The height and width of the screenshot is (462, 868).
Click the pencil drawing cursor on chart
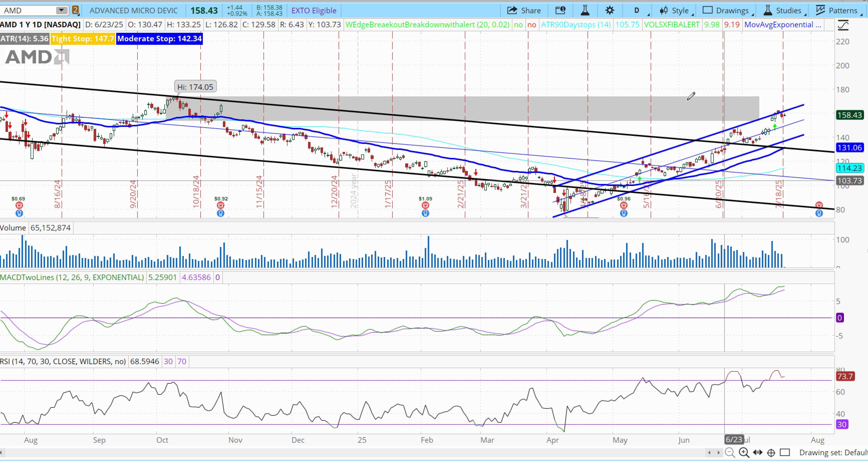click(x=691, y=96)
